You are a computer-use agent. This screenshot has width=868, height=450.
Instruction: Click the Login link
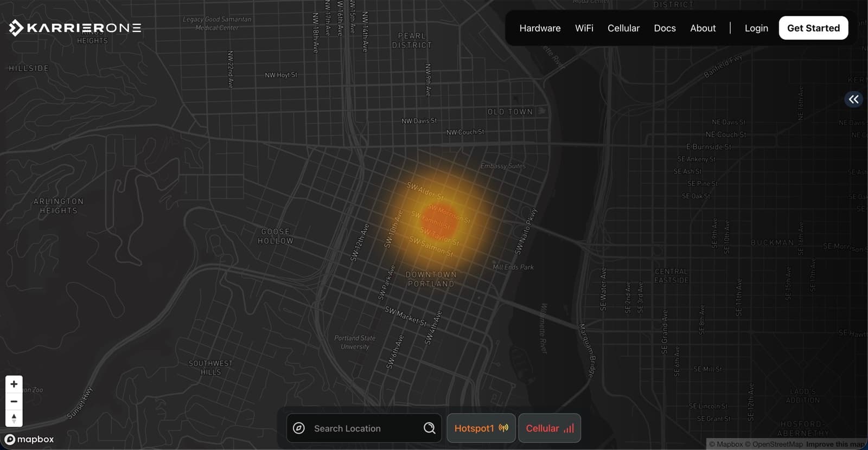[756, 28]
